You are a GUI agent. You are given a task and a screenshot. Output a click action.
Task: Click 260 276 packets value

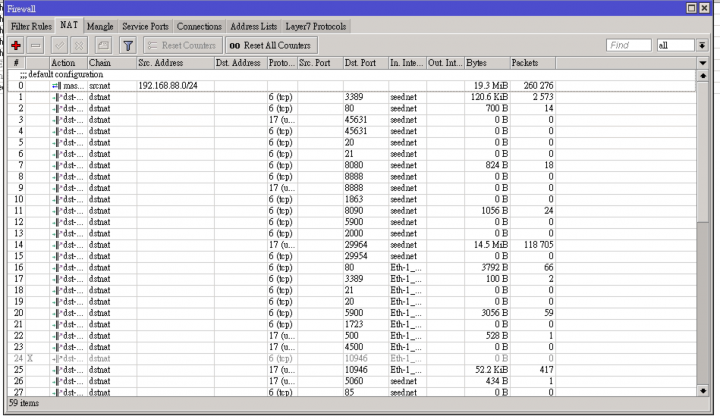pos(539,86)
